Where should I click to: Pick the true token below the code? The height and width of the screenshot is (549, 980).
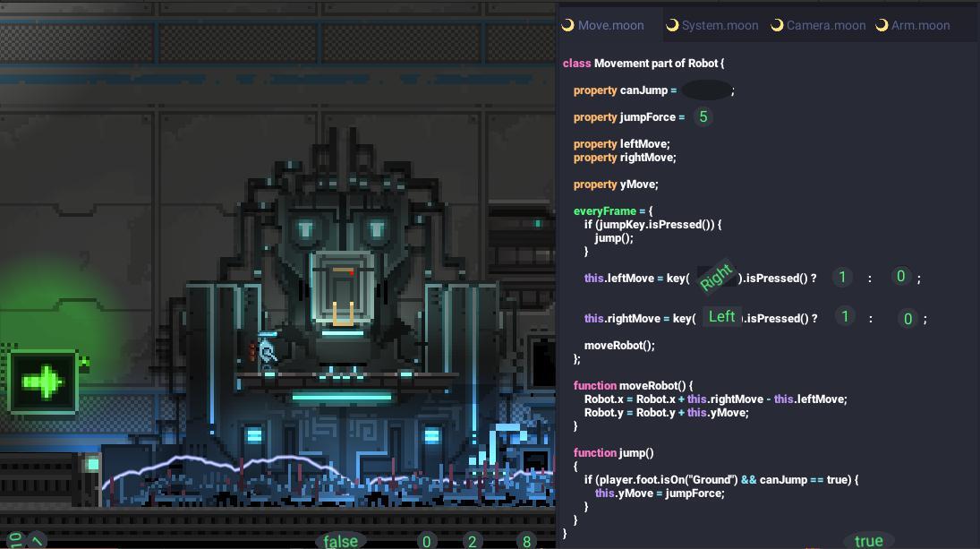tap(868, 540)
